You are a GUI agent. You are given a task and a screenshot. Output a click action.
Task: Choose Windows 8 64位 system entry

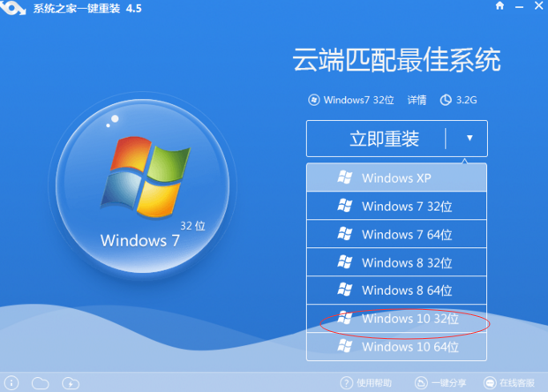point(396,290)
